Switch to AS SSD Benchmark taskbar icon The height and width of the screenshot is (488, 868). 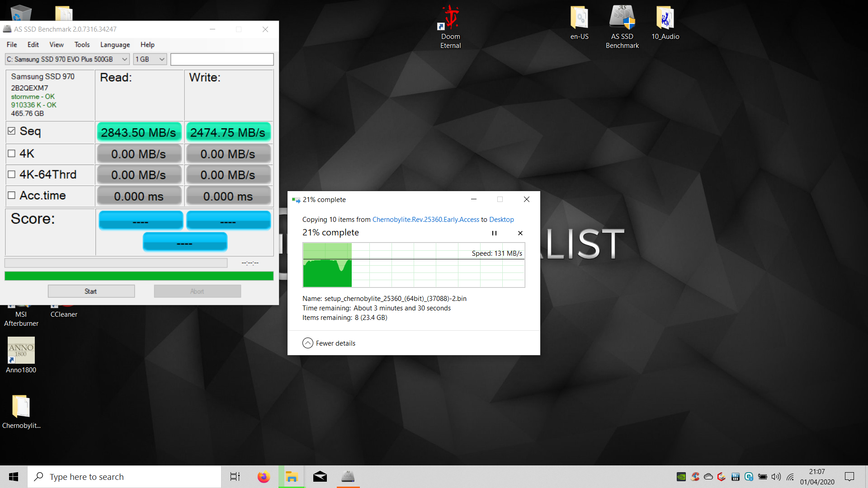click(348, 477)
